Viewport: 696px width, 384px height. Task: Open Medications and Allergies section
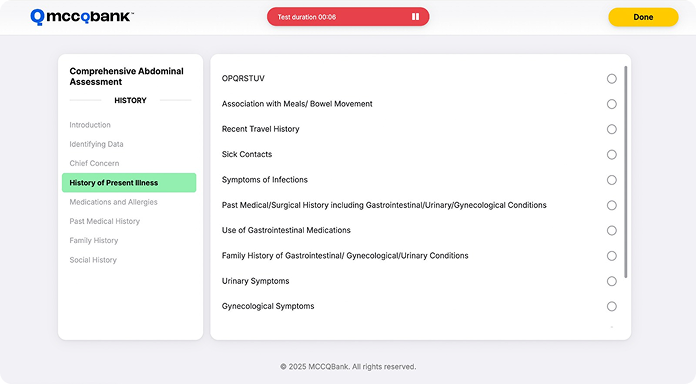(113, 202)
